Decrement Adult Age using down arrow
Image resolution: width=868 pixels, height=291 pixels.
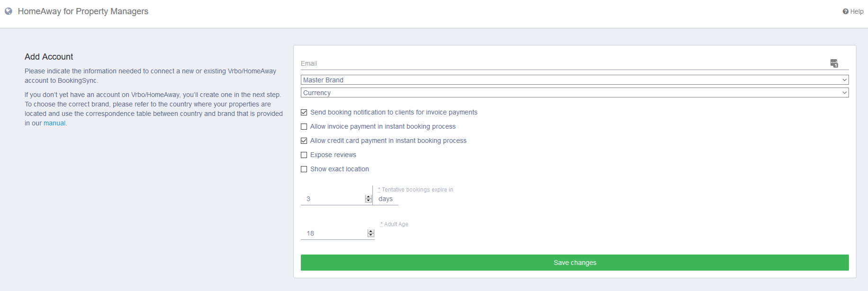click(x=371, y=235)
